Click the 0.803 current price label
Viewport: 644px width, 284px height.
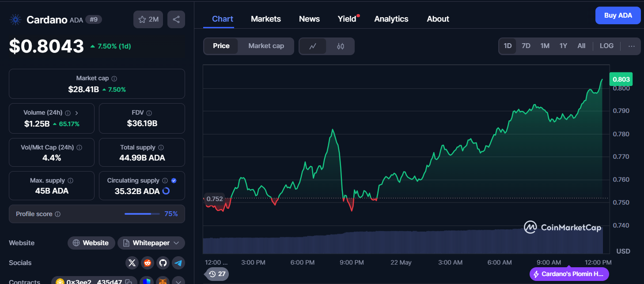click(x=621, y=79)
